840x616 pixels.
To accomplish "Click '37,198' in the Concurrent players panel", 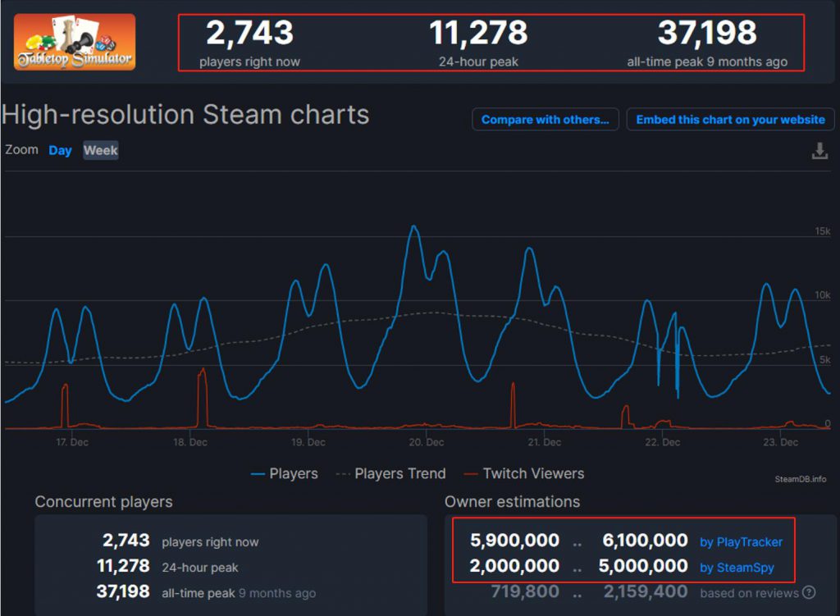I will (123, 592).
